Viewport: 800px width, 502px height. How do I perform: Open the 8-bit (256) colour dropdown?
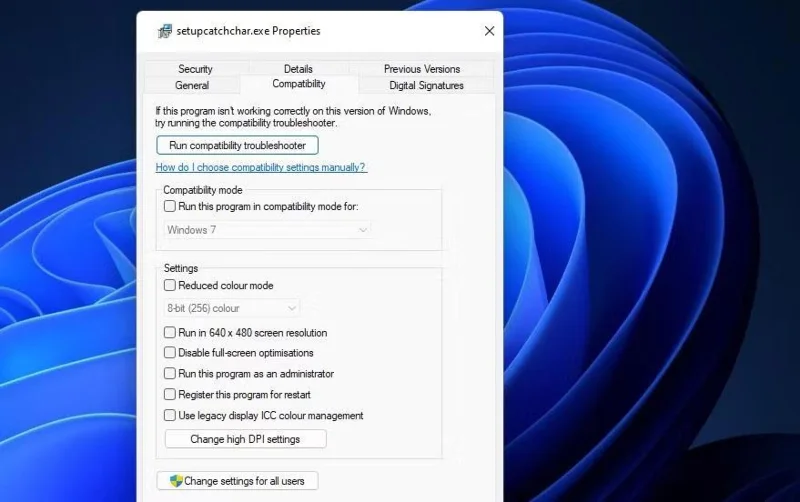point(231,308)
